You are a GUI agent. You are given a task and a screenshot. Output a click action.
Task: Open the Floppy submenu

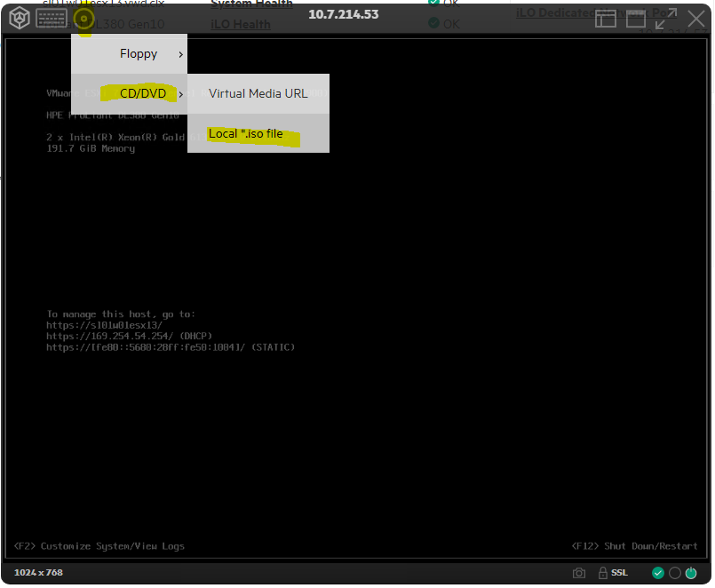(129, 54)
